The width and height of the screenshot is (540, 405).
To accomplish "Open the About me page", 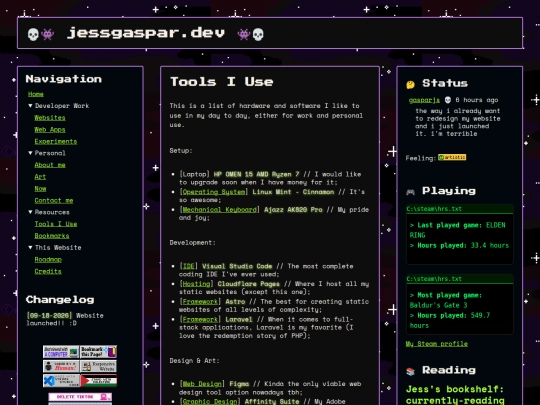I will [x=50, y=165].
